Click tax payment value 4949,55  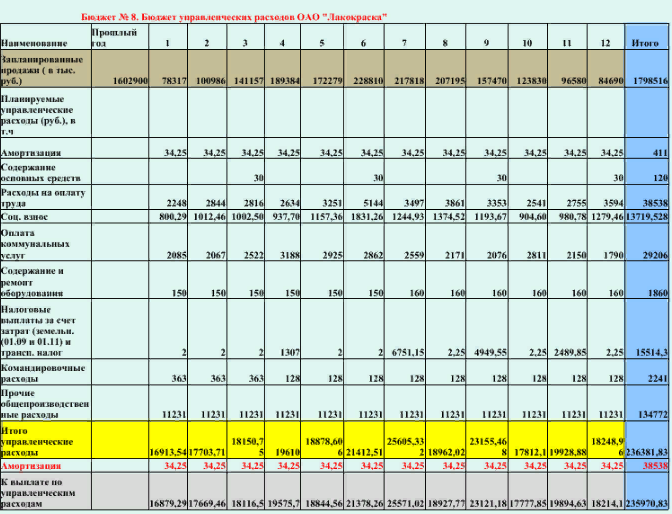click(490, 353)
